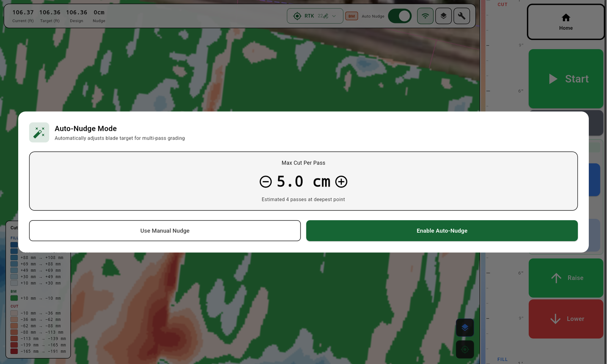Screen dimensions: 607x364
Task: Click the FILL label on depth gauge
Action: pos(502,359)
